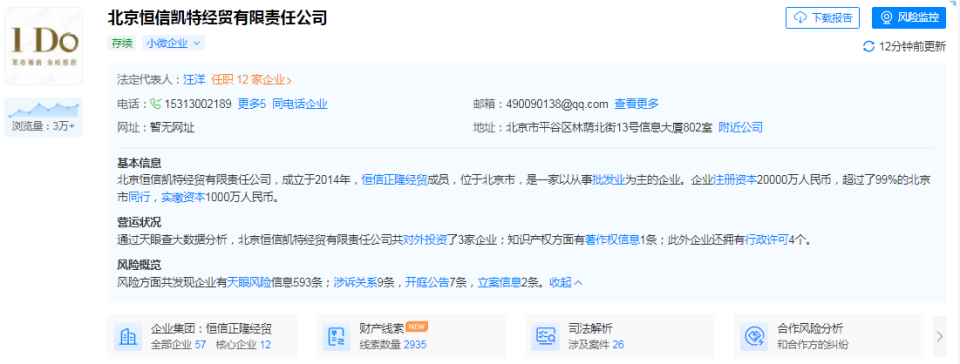Open the 对外投资 link
Image resolution: width=960 pixels, height=364 pixels.
424,240
